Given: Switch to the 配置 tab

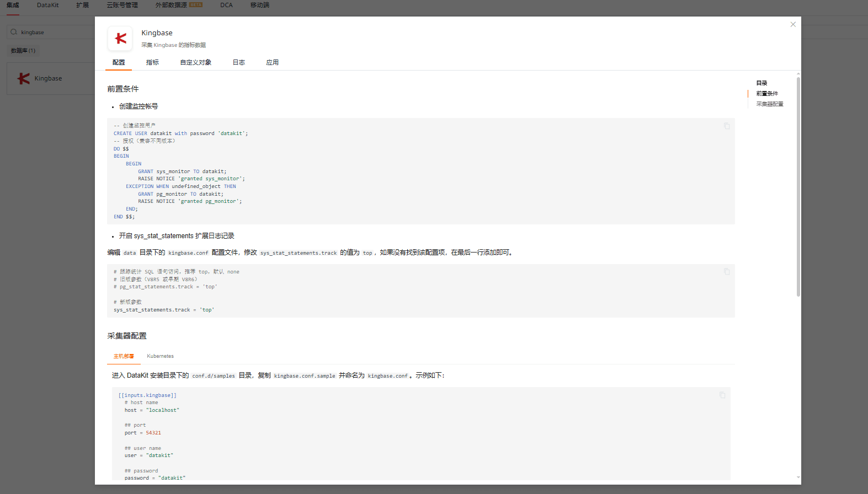Looking at the screenshot, I should point(119,62).
